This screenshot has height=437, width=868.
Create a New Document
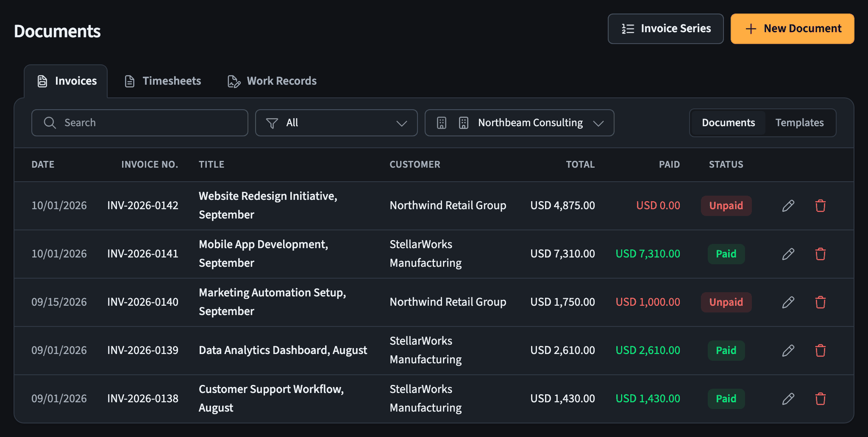pyautogui.click(x=793, y=29)
